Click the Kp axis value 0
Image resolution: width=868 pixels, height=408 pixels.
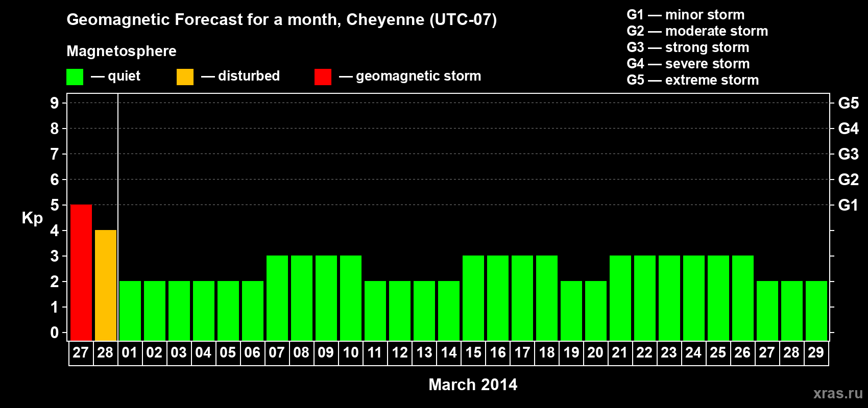(55, 333)
